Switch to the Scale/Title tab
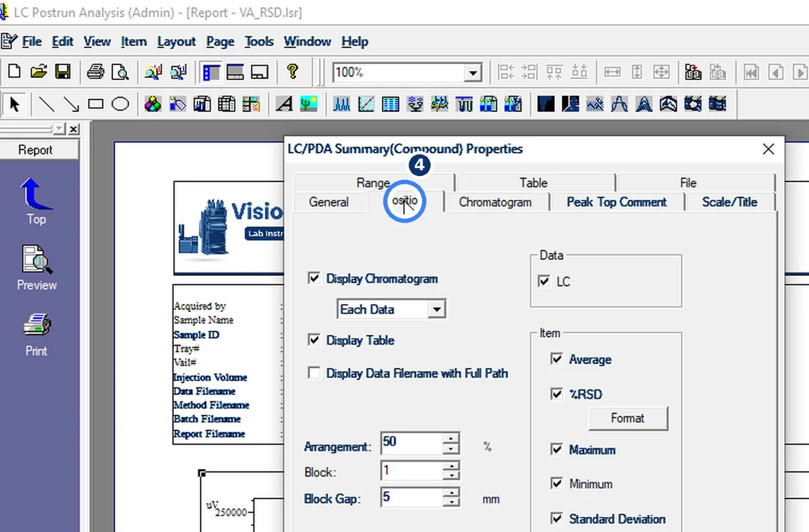This screenshot has height=532, width=809. pos(730,202)
